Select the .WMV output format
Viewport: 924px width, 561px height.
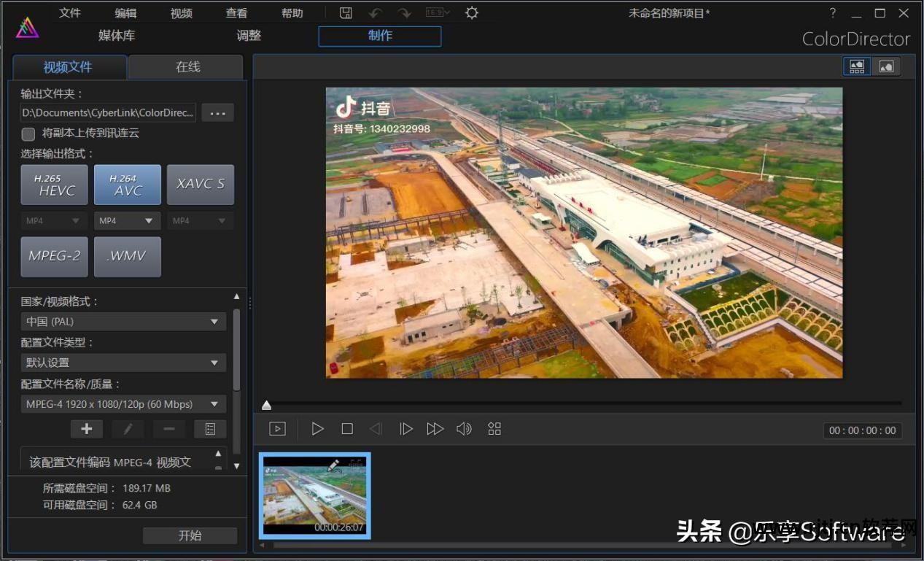(x=128, y=257)
